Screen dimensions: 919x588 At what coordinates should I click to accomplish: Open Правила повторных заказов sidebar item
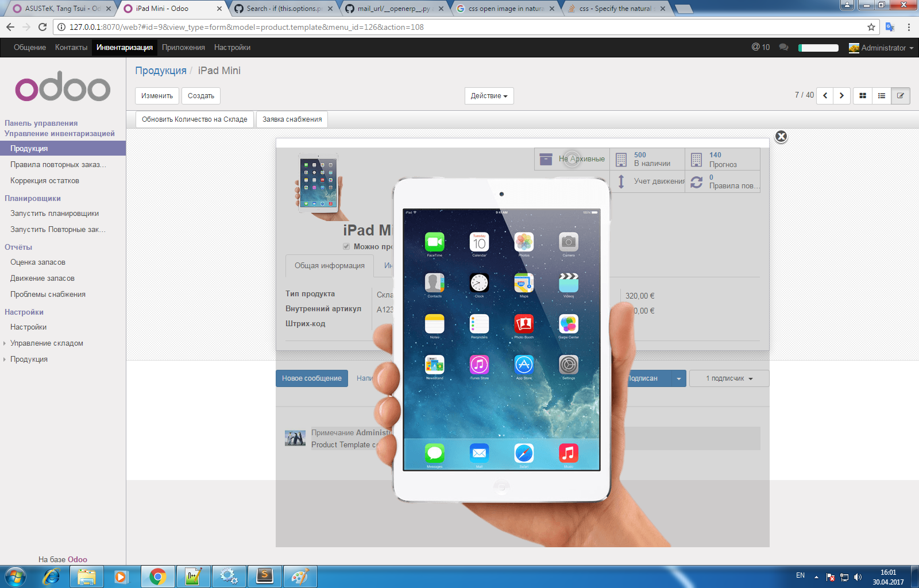(58, 164)
